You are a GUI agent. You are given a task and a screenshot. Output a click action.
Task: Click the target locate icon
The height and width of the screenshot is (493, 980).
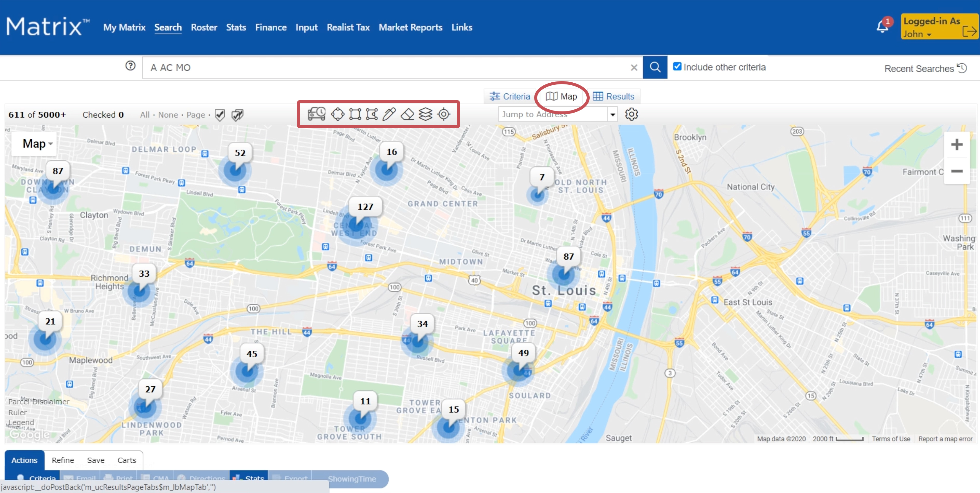click(444, 114)
